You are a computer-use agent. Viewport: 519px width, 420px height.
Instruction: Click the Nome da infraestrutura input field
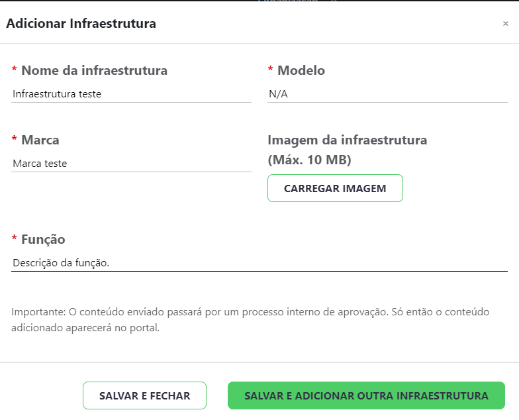pyautogui.click(x=131, y=94)
